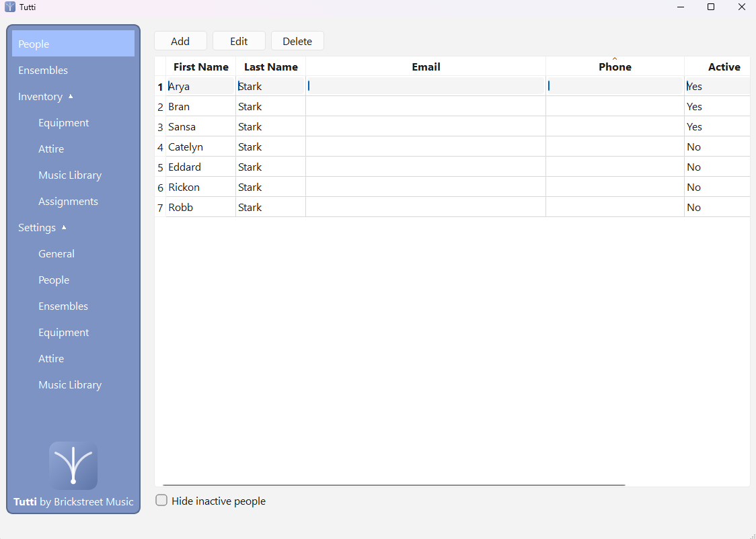Click the Inventory sidebar heading
This screenshot has width=756, height=539.
(x=40, y=96)
